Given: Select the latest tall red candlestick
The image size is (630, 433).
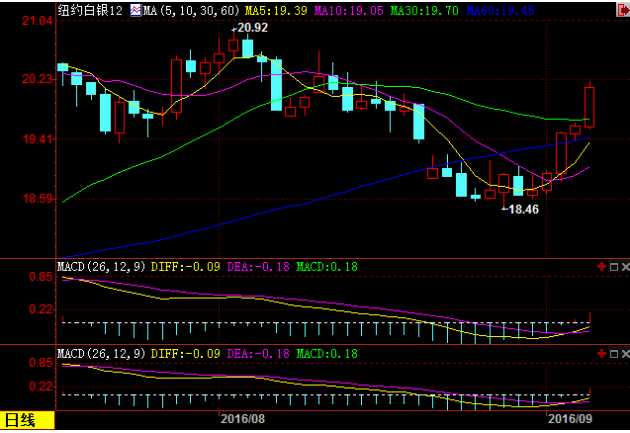Looking at the screenshot, I should [589, 106].
